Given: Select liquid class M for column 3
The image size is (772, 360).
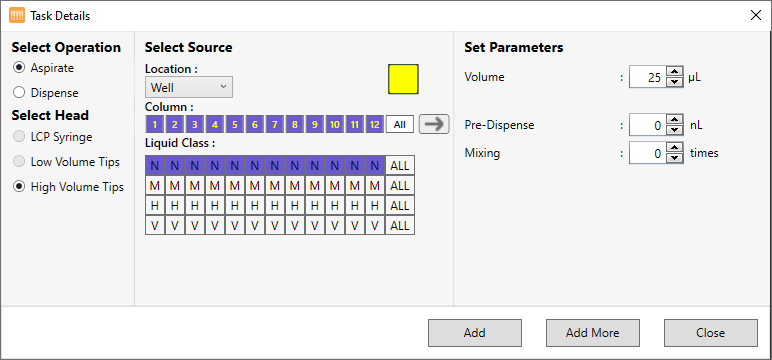Looking at the screenshot, I should [194, 186].
